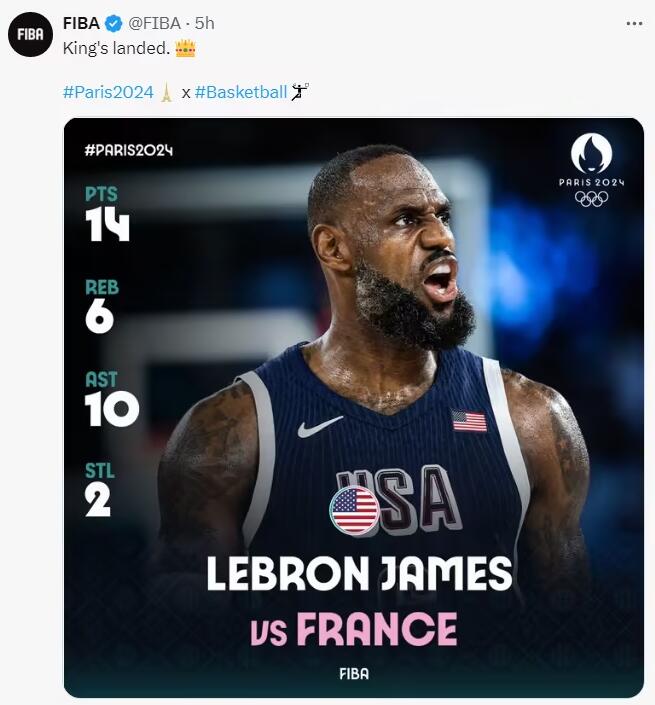Click the #PARIS2024 text in the image
The width and height of the screenshot is (655, 705).
tap(129, 150)
